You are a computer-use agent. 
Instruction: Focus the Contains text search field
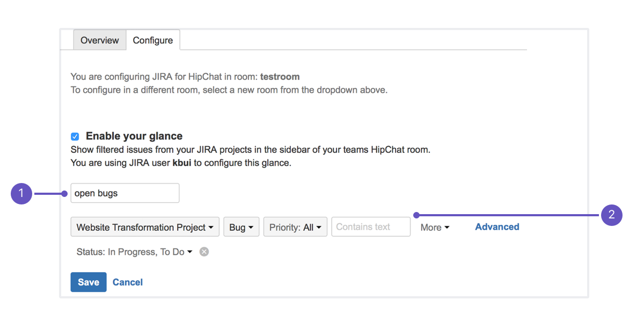[x=371, y=227]
